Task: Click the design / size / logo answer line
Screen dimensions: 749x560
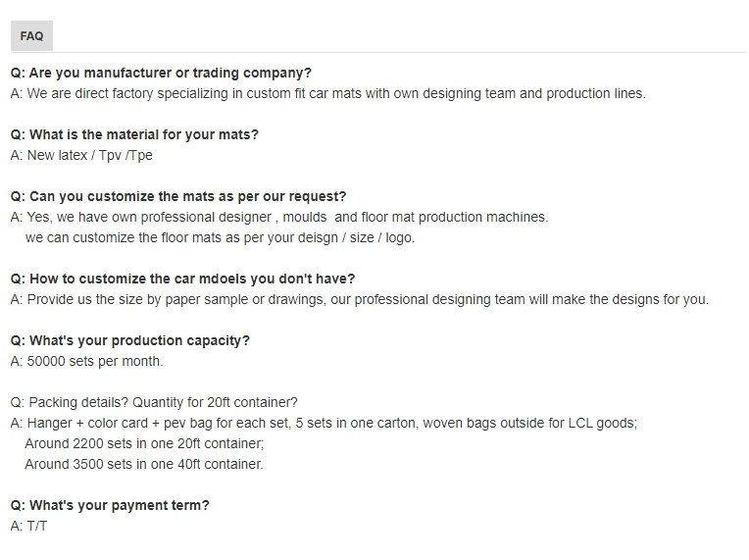Action: pos(220,237)
